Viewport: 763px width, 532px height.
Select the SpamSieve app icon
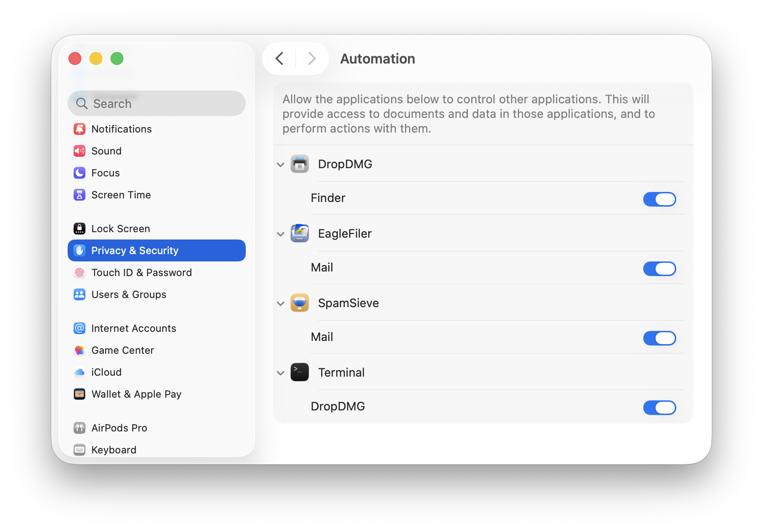[x=300, y=303]
